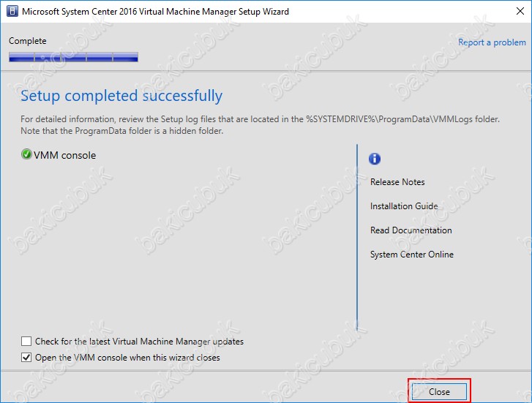This screenshot has height=403, width=532.
Task: Click the Close button to finish
Action: (x=439, y=392)
